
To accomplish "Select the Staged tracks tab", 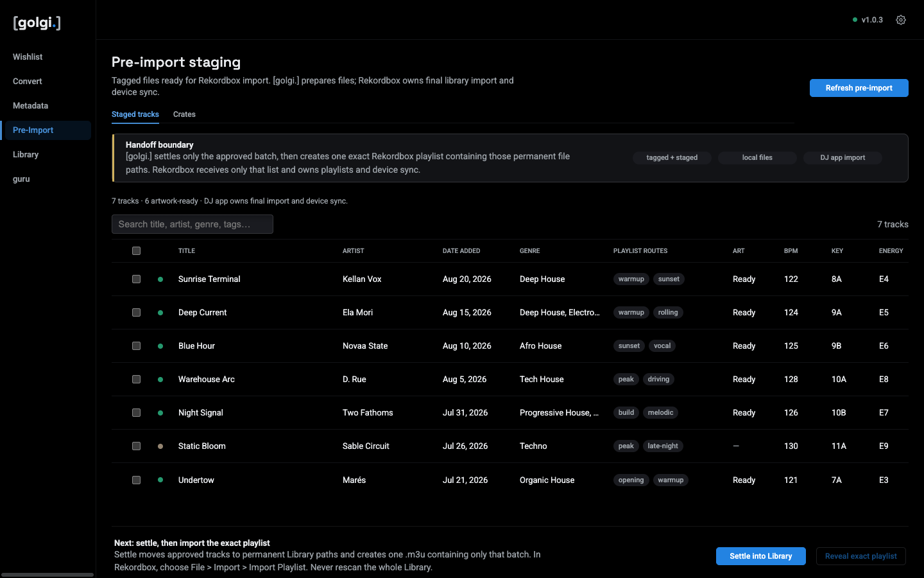I will click(135, 114).
